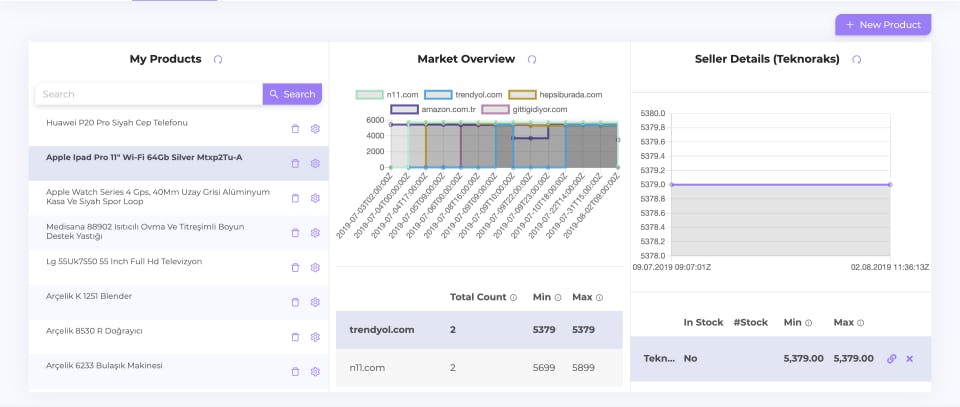The image size is (960, 407).
Task: Open settings for Lg 55Uk7550 Televizyon
Action: 315,267
